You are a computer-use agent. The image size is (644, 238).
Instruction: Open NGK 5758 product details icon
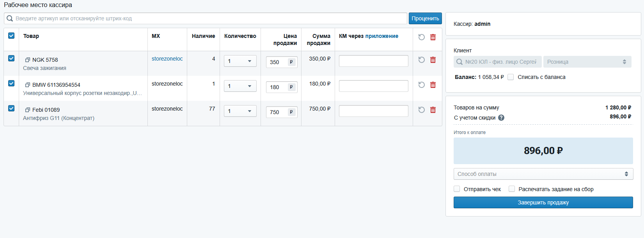[28, 60]
